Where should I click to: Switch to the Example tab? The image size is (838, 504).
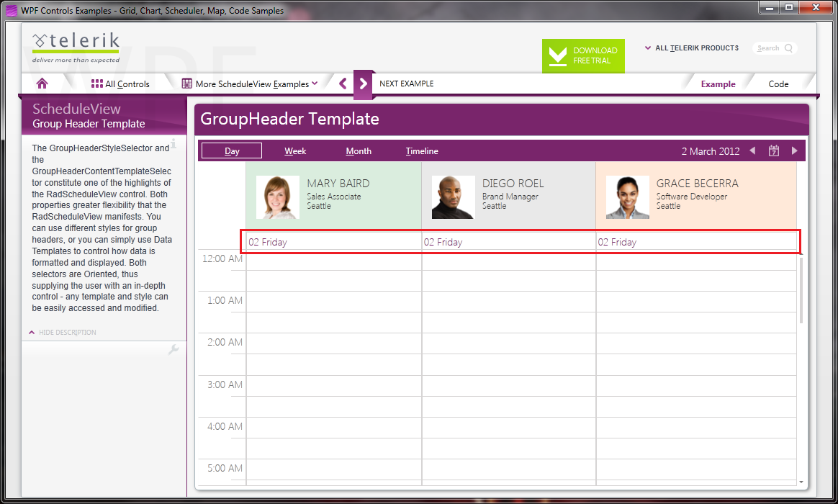click(718, 84)
